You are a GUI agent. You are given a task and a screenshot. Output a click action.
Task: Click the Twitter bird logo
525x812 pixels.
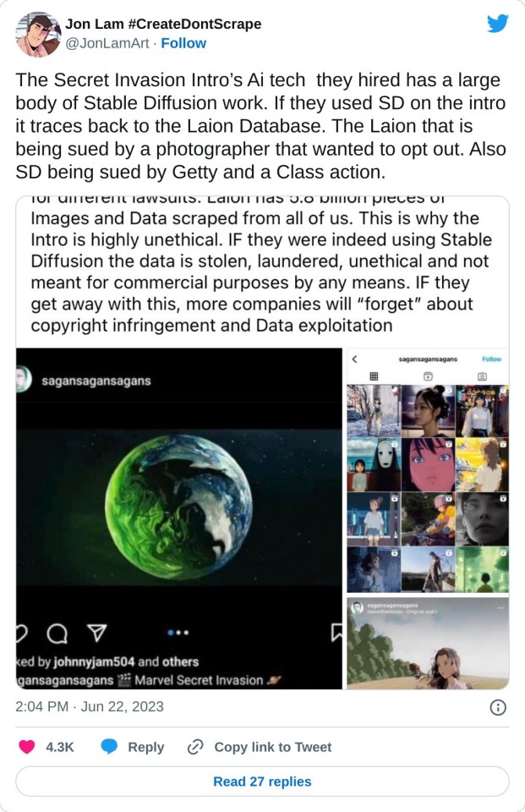tap(497, 24)
